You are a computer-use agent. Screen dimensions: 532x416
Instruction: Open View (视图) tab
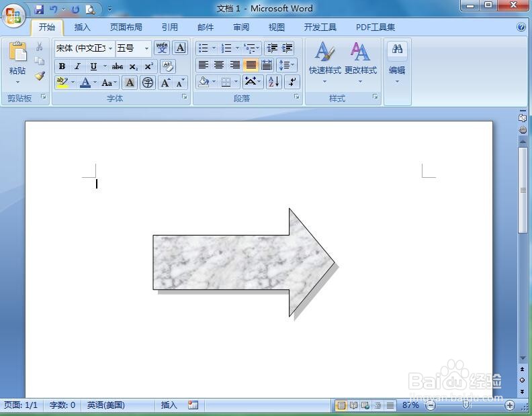coord(277,27)
